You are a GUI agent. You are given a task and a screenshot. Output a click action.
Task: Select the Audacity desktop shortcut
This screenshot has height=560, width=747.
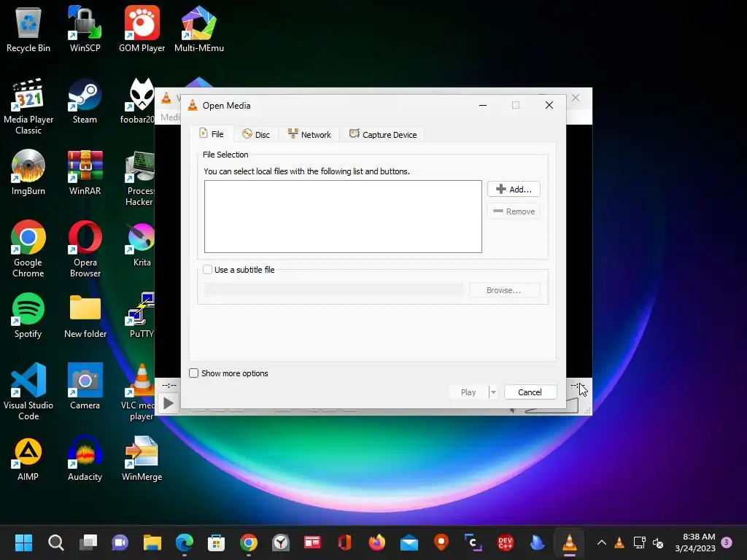pos(85,458)
